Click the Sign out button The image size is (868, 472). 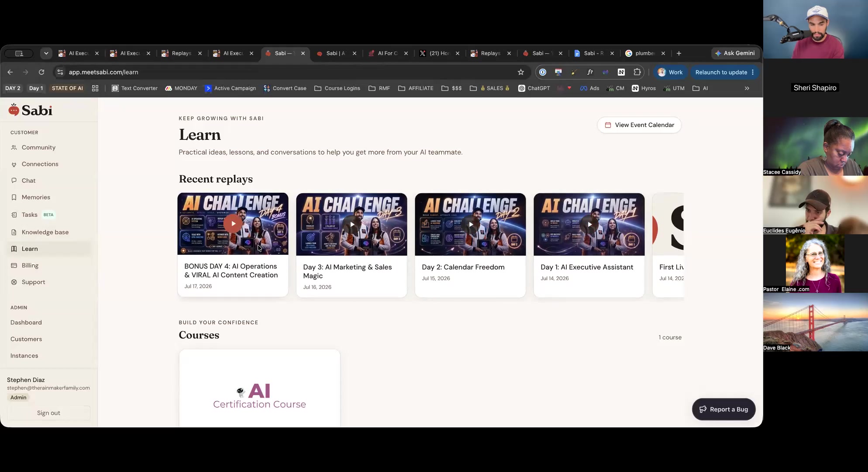(48, 413)
